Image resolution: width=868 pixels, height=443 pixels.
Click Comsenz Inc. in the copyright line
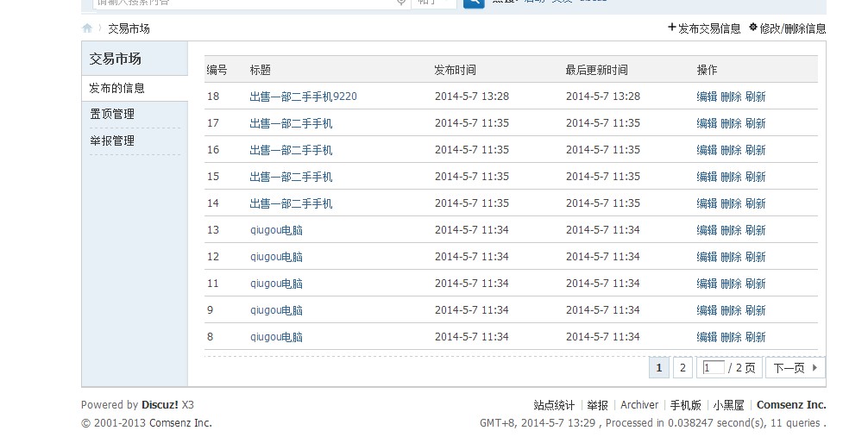180,423
